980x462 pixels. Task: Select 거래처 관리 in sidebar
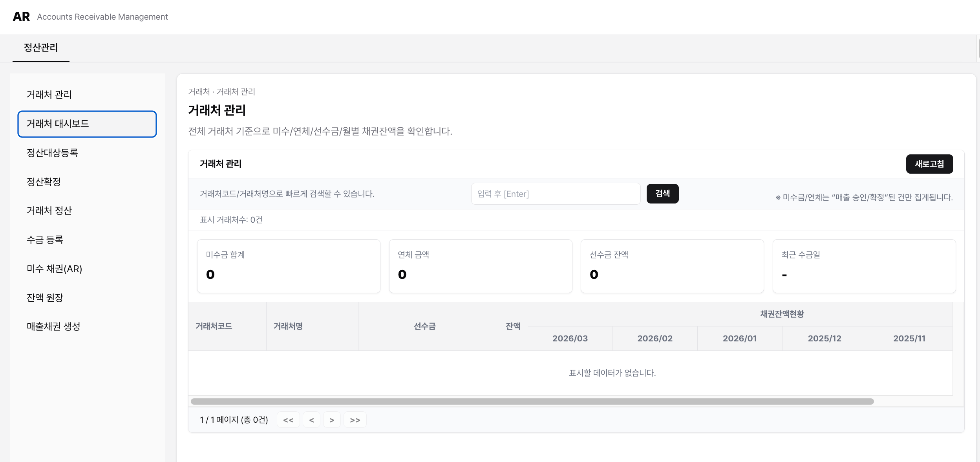coord(49,95)
